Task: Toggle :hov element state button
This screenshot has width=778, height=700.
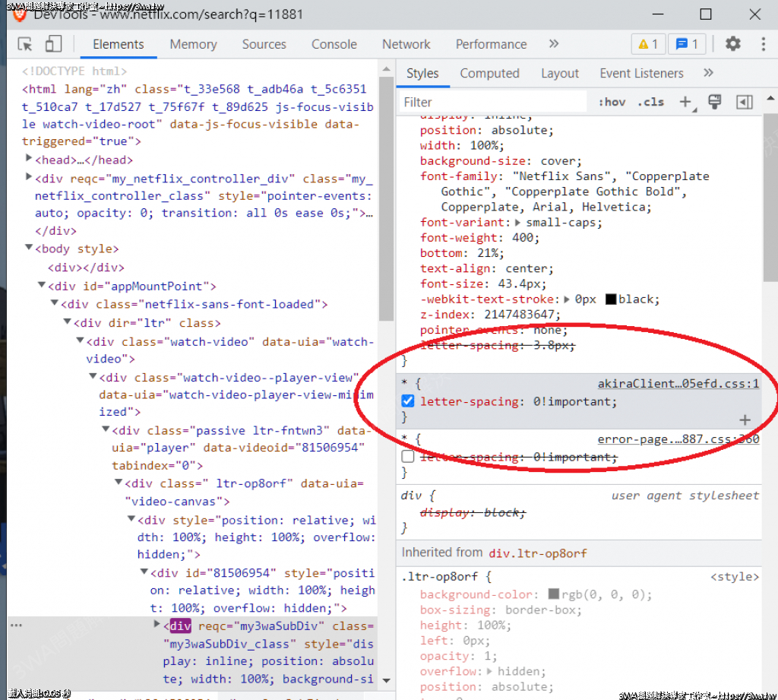Action: click(x=612, y=102)
